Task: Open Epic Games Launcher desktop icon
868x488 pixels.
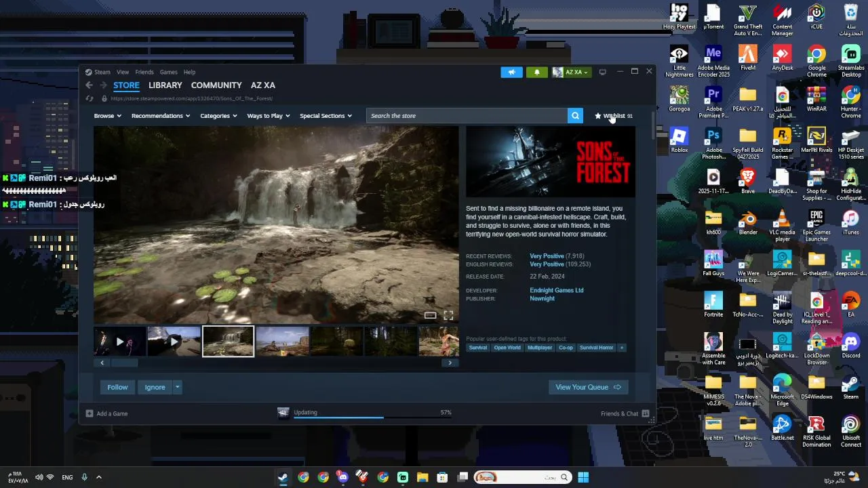Action: click(x=816, y=226)
